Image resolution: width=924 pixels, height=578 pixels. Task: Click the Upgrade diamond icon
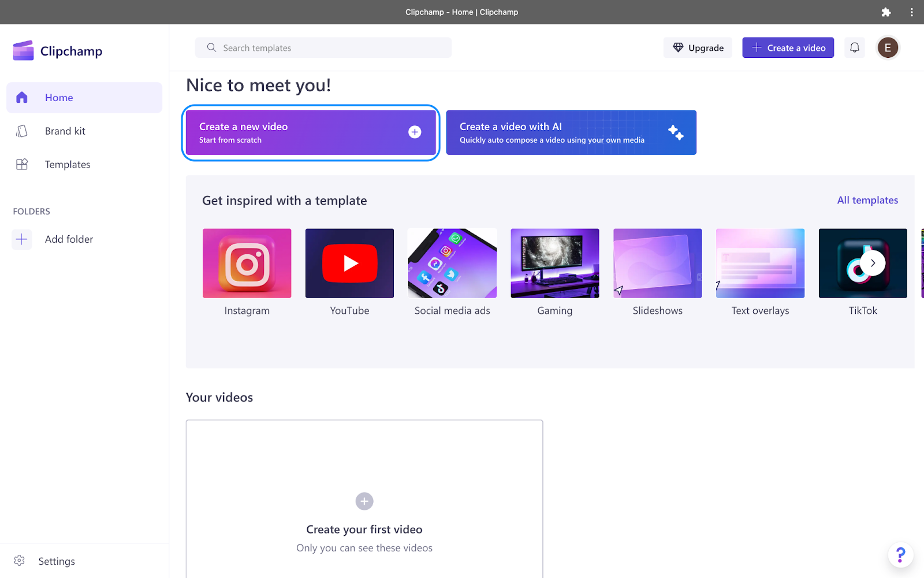tap(678, 47)
